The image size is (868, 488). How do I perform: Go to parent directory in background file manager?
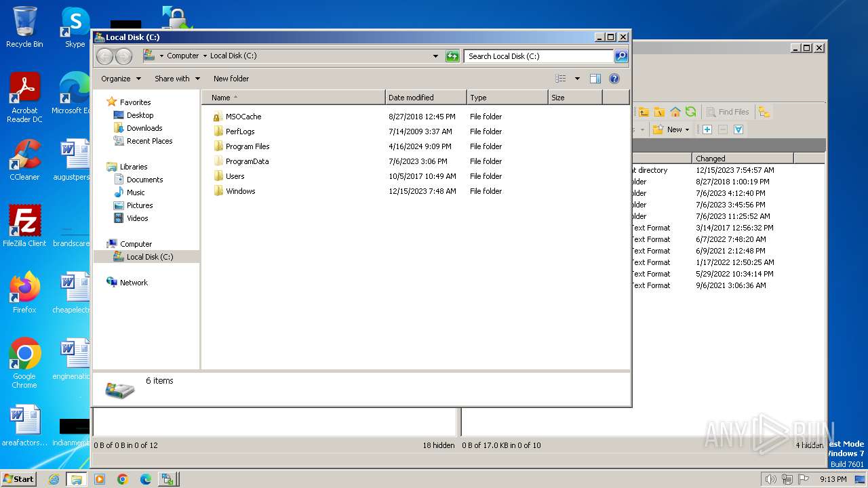click(644, 112)
